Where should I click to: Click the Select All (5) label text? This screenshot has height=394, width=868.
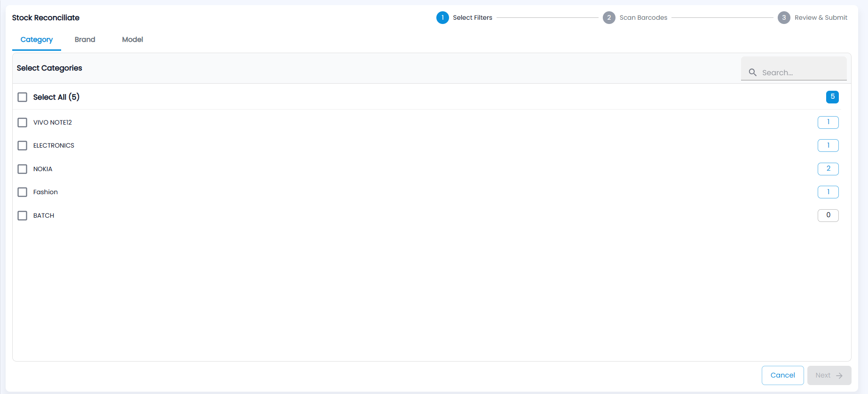(56, 97)
